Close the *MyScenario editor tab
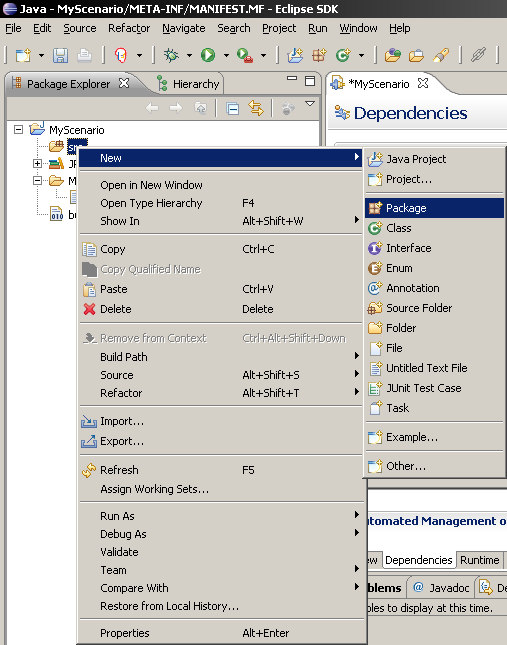507x645 pixels. (423, 84)
